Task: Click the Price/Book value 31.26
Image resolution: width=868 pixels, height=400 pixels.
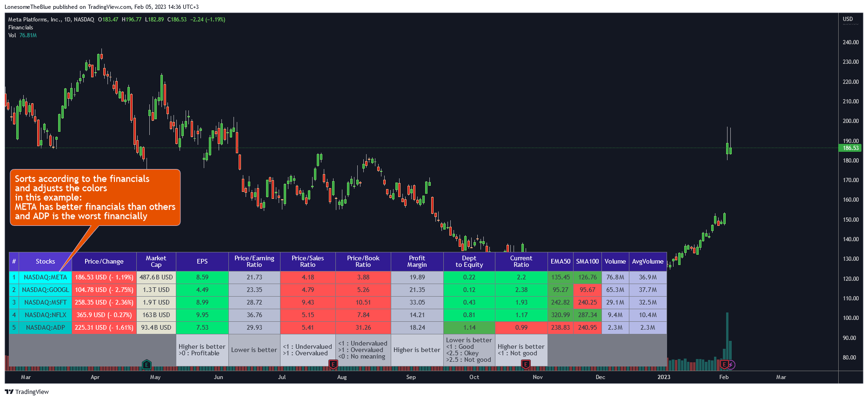Action: [363, 328]
